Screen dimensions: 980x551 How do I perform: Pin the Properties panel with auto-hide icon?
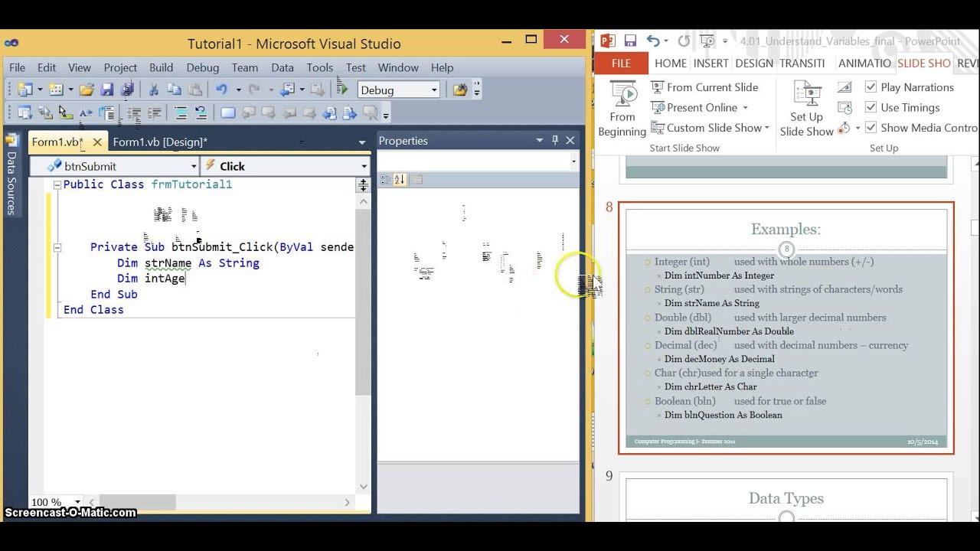(x=555, y=140)
